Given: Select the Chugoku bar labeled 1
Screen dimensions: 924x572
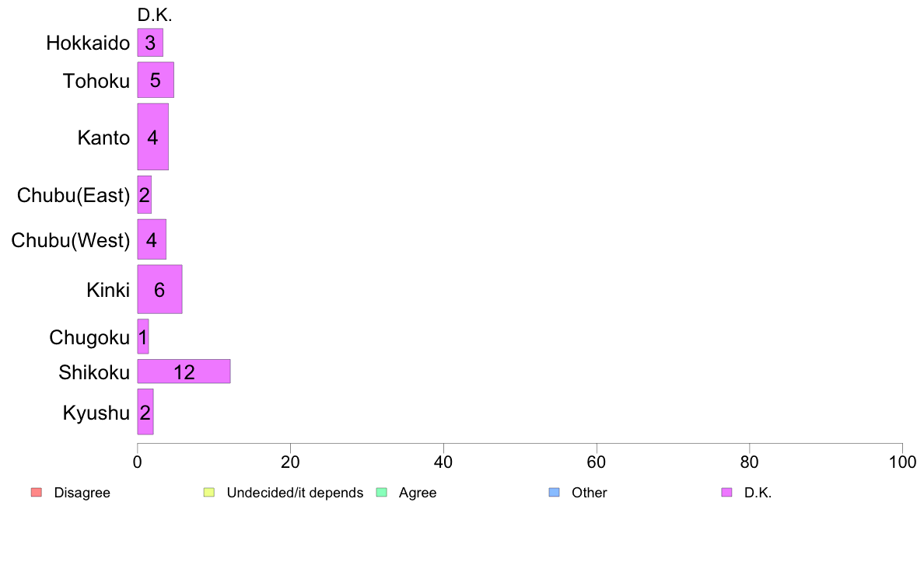Looking at the screenshot, I should (143, 337).
